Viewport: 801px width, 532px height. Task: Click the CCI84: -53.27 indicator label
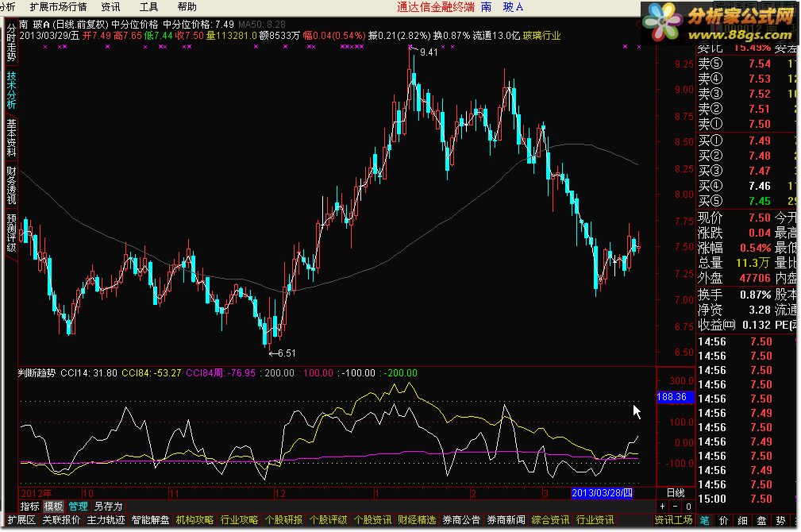(x=151, y=373)
